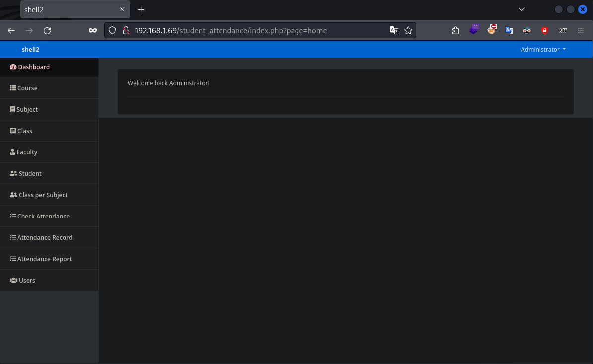
Task: Open a new browser tab
Action: (141, 10)
